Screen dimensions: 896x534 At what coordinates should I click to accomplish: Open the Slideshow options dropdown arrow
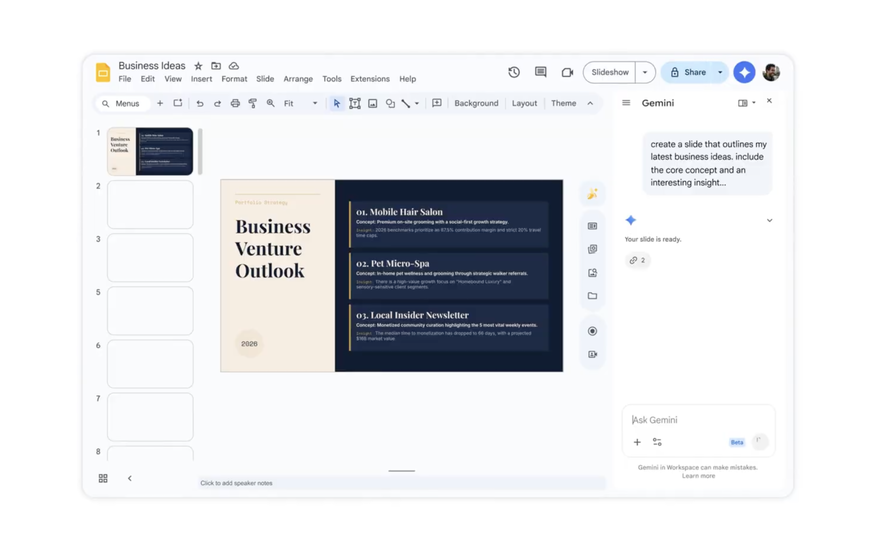tap(645, 72)
